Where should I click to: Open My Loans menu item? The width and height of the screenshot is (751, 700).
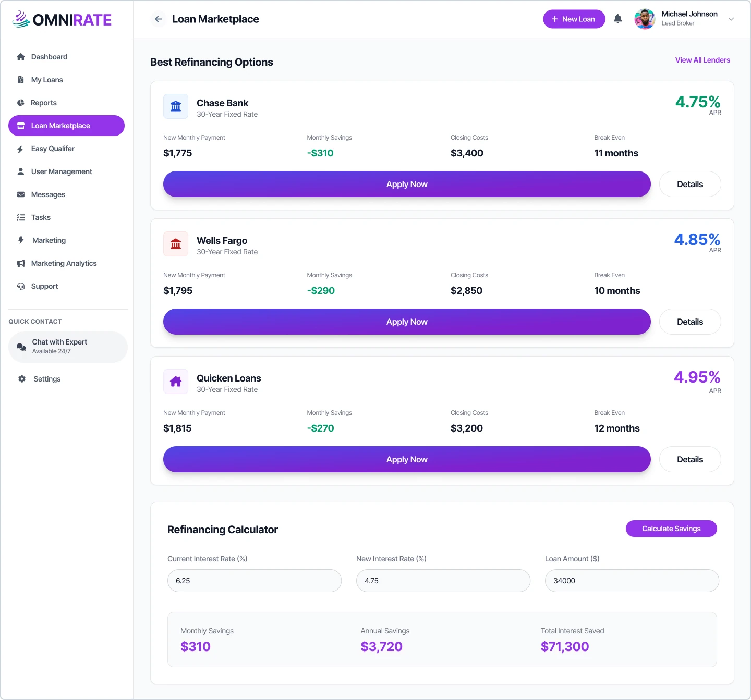[x=66, y=80]
